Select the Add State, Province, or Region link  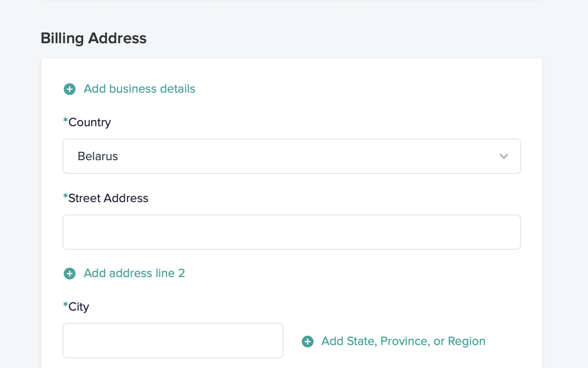click(403, 342)
